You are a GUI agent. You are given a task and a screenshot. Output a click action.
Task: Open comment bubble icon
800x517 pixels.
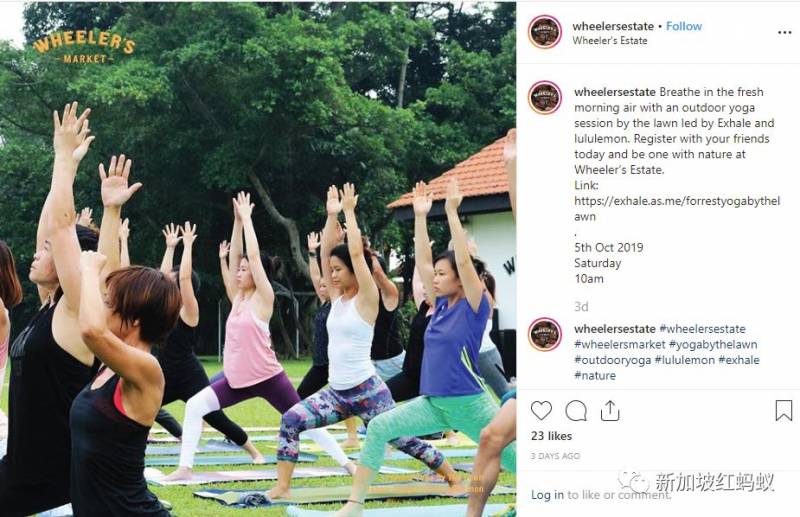pyautogui.click(x=576, y=410)
